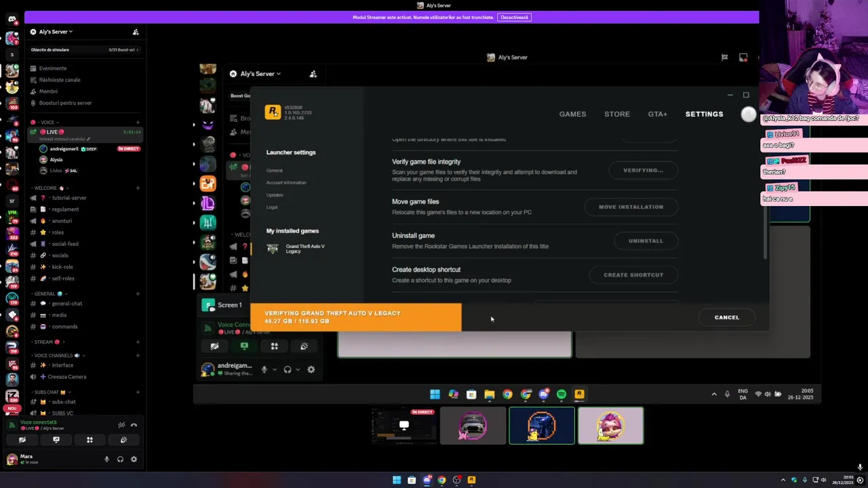
Task: Disconnect from voice with the hang-up icon
Action: tap(134, 425)
